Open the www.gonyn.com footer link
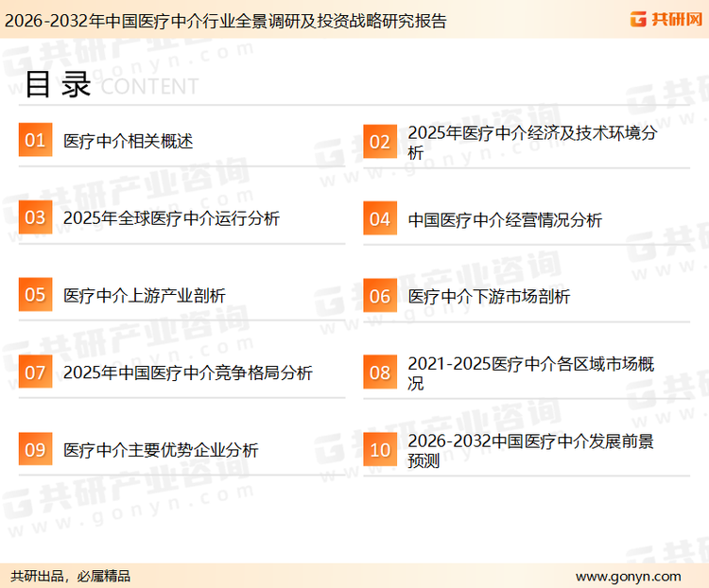Viewport: 709px width, 588px height. [628, 577]
